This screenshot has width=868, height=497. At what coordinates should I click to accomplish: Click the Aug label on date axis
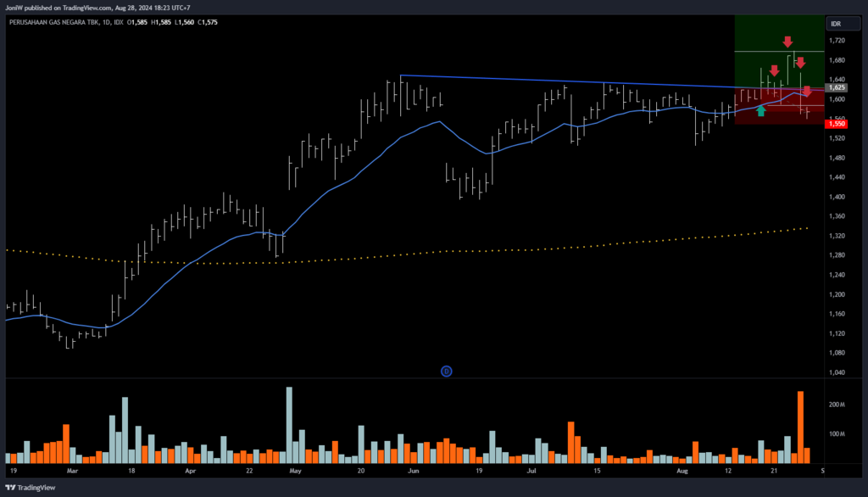(683, 469)
